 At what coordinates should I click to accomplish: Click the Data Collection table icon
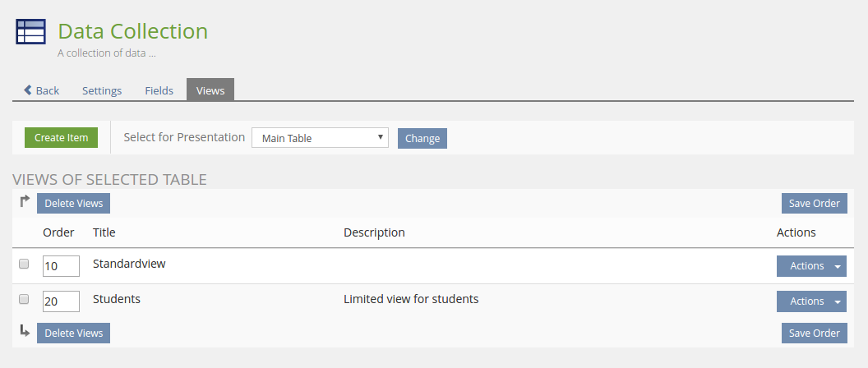pos(31,32)
